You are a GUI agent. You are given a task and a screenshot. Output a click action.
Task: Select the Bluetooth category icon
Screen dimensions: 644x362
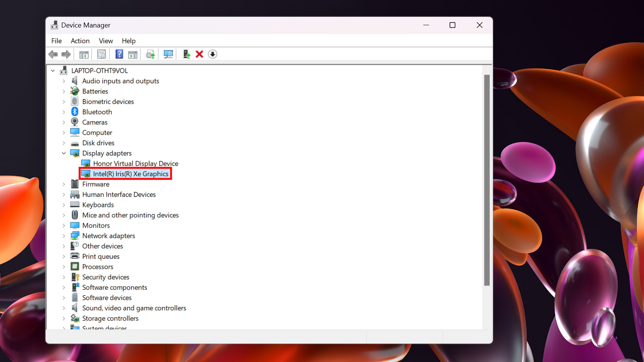75,112
